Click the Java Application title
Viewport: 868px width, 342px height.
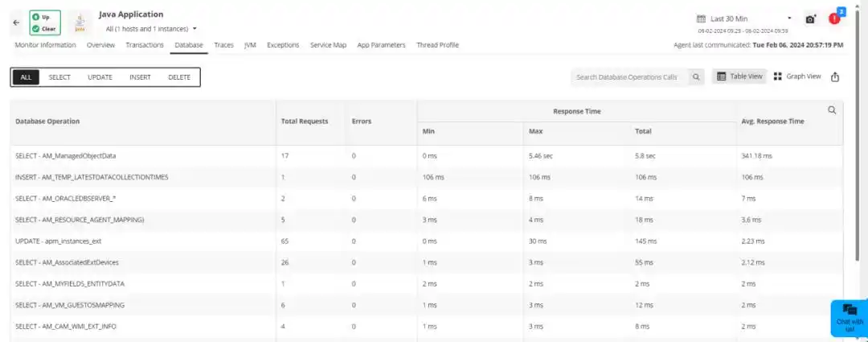131,14
